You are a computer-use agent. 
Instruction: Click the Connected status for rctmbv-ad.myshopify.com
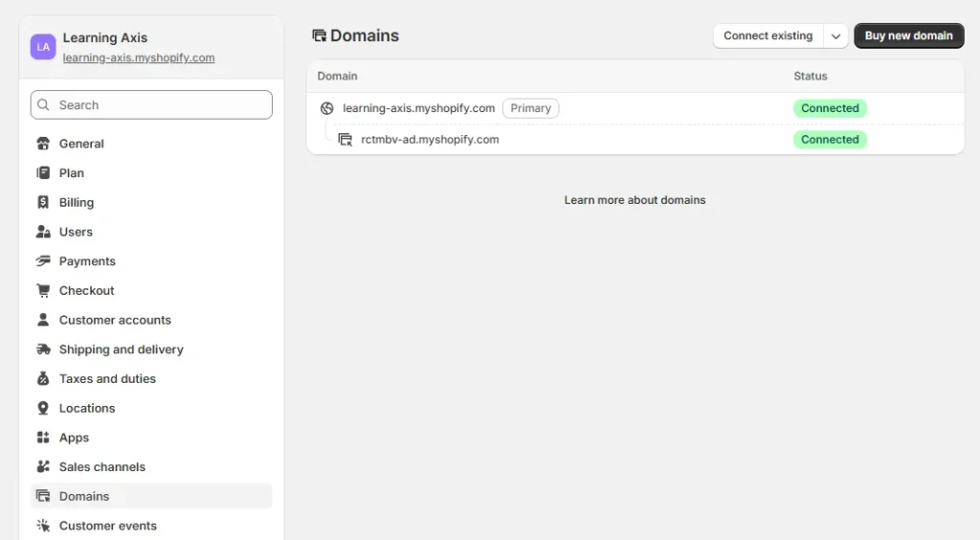830,140
